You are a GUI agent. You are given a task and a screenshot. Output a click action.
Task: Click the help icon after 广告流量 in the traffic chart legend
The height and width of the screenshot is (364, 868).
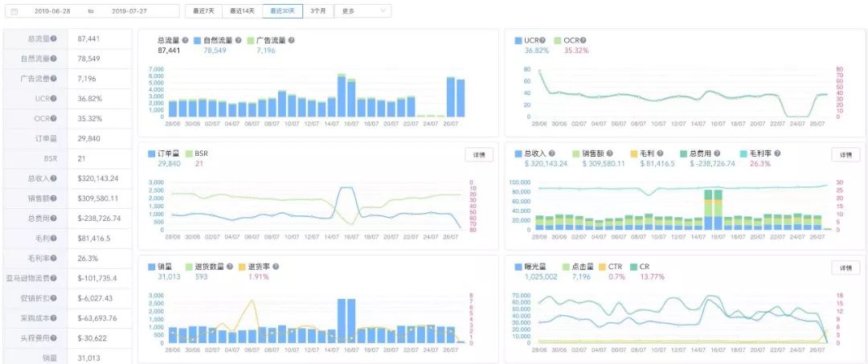click(291, 40)
